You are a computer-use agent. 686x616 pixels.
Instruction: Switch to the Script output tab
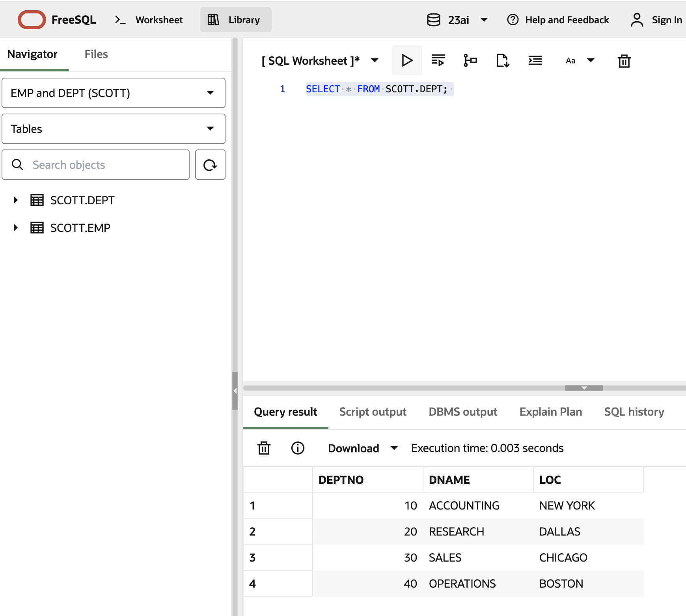[373, 412]
